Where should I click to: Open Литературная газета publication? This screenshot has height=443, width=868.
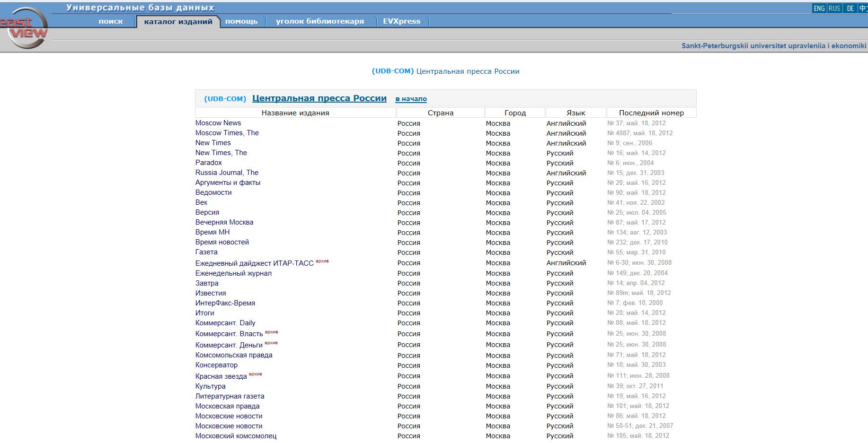[x=230, y=396]
